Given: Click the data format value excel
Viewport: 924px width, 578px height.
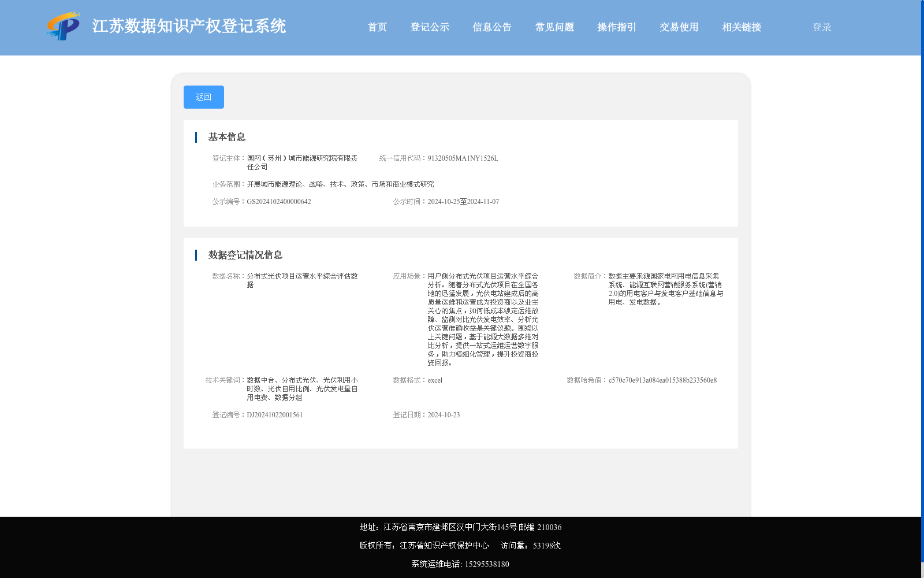Looking at the screenshot, I should tap(435, 380).
